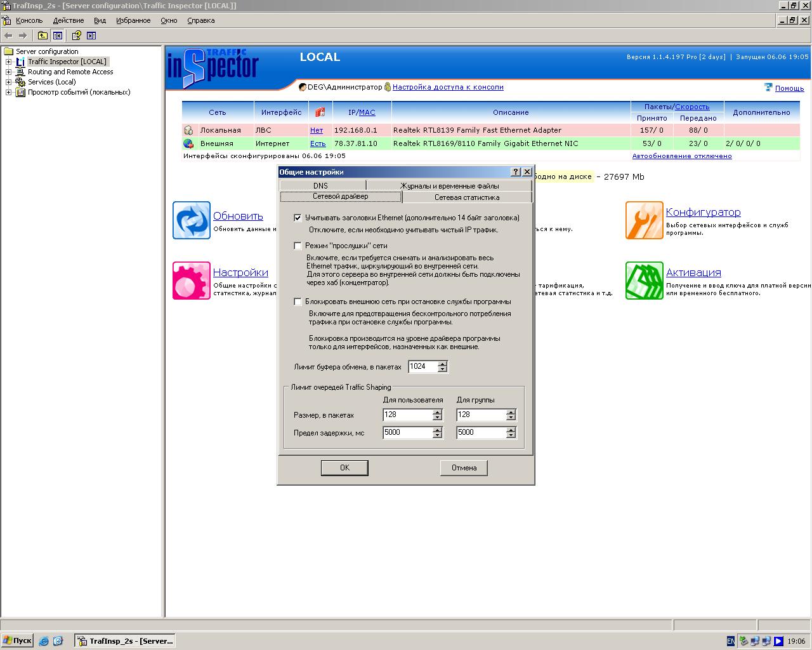The width and height of the screenshot is (812, 650).
Task: Click OK in the Общие настройки dialog
Action: pos(344,468)
